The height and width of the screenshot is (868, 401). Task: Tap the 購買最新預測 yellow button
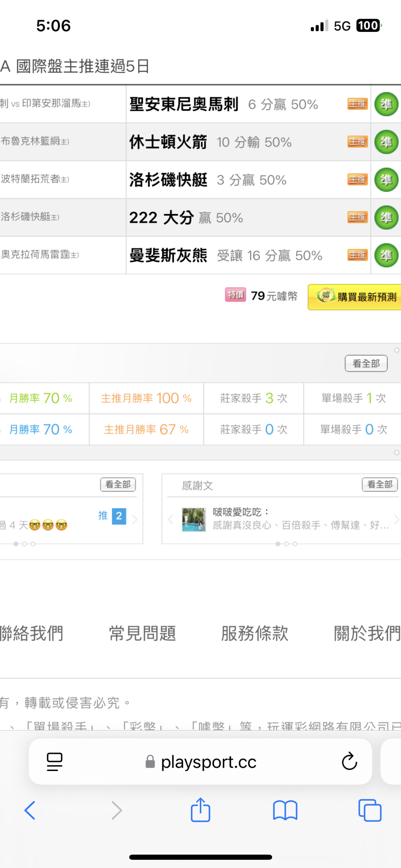(x=355, y=297)
